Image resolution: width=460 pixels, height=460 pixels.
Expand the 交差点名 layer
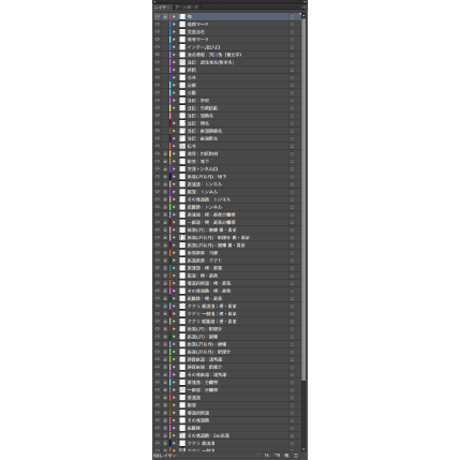(174, 32)
